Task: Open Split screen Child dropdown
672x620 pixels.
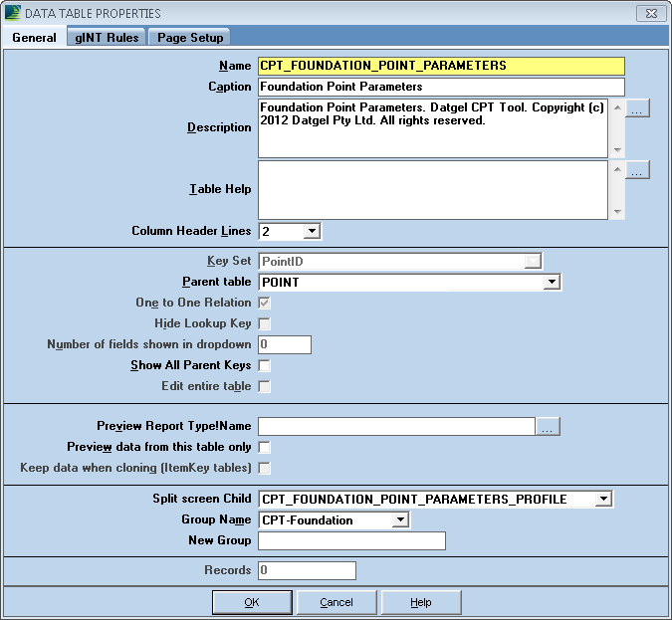Action: (603, 500)
